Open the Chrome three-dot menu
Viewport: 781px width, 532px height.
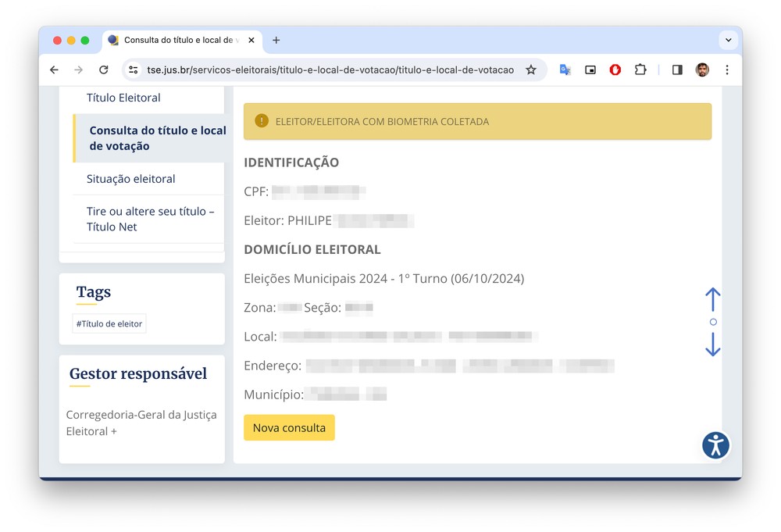[727, 70]
